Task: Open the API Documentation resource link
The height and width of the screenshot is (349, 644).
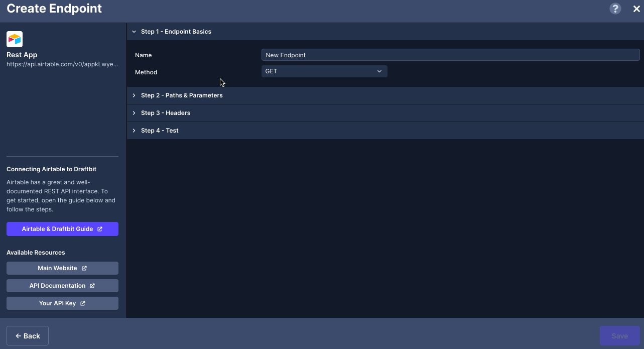Action: (62, 286)
